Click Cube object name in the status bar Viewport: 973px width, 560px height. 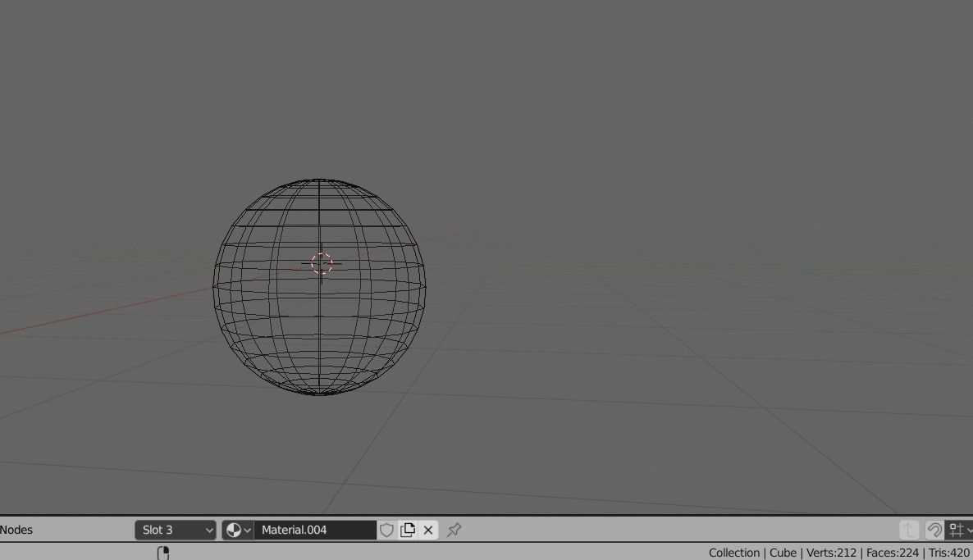783,552
